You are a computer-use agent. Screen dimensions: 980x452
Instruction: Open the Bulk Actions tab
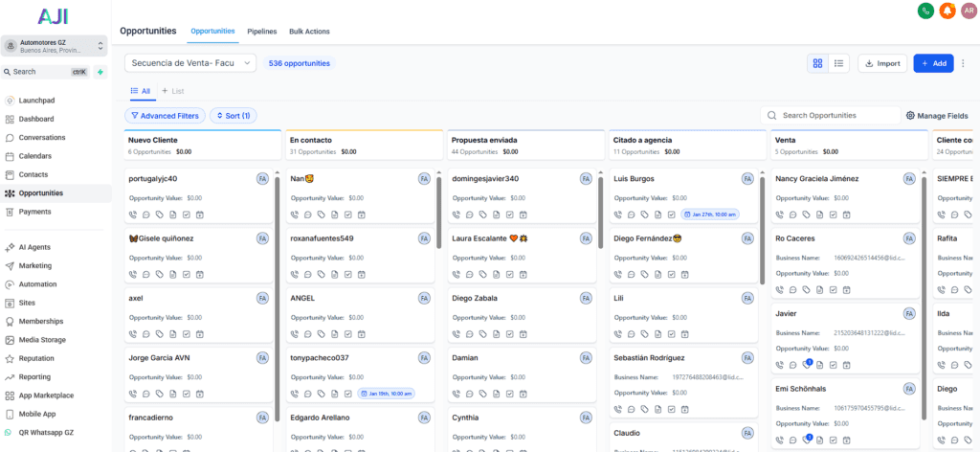(309, 32)
